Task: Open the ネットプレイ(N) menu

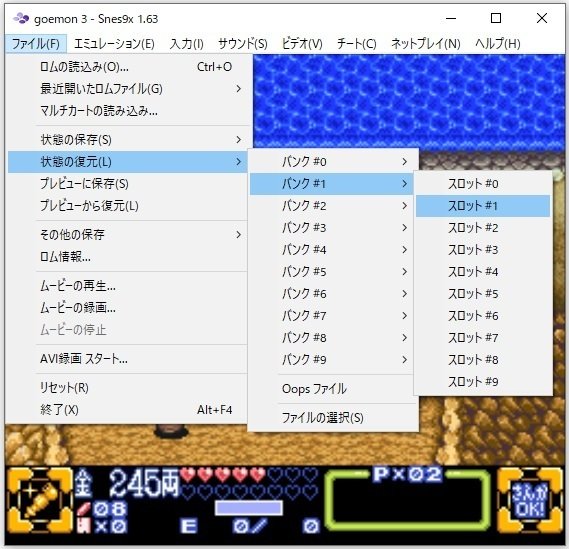Action: coord(426,44)
